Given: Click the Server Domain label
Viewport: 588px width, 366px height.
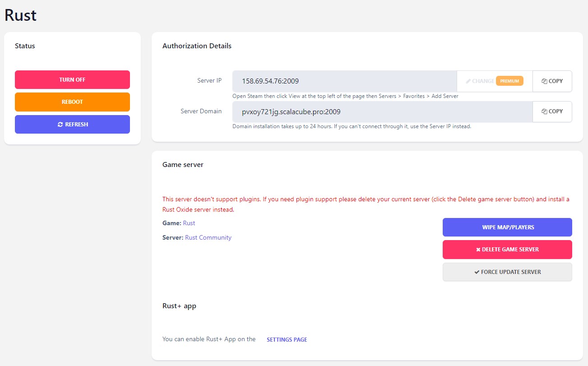Looking at the screenshot, I should pyautogui.click(x=201, y=111).
